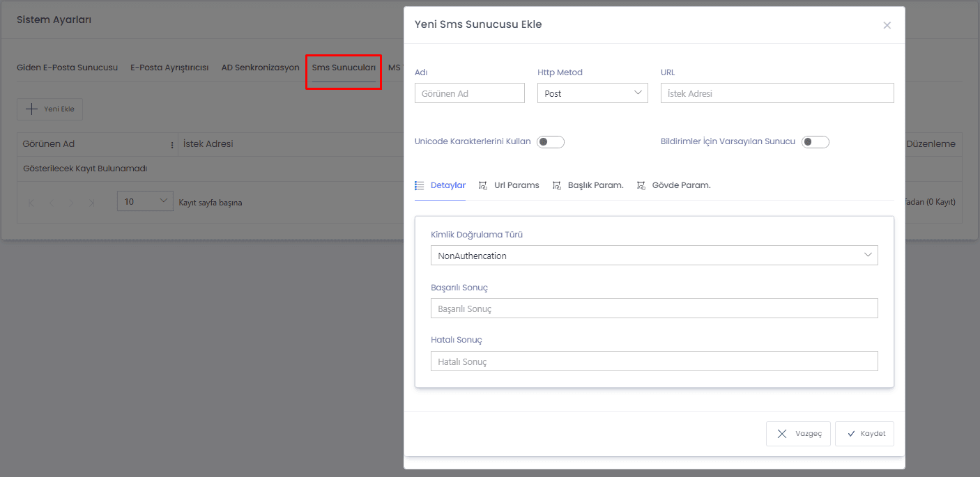The height and width of the screenshot is (477, 980).
Task: Switch to AD Senkronizasyon tab
Action: tap(260, 68)
